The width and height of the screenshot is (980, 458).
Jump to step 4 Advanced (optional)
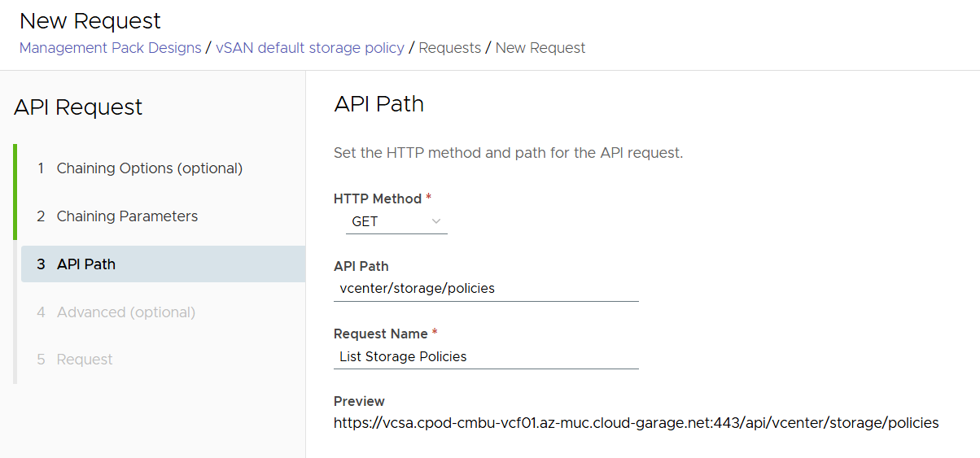[x=125, y=312]
